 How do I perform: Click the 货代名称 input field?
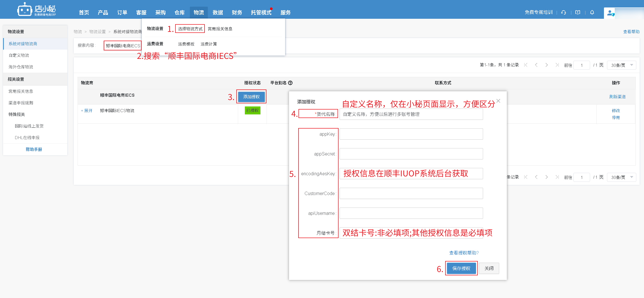point(411,114)
